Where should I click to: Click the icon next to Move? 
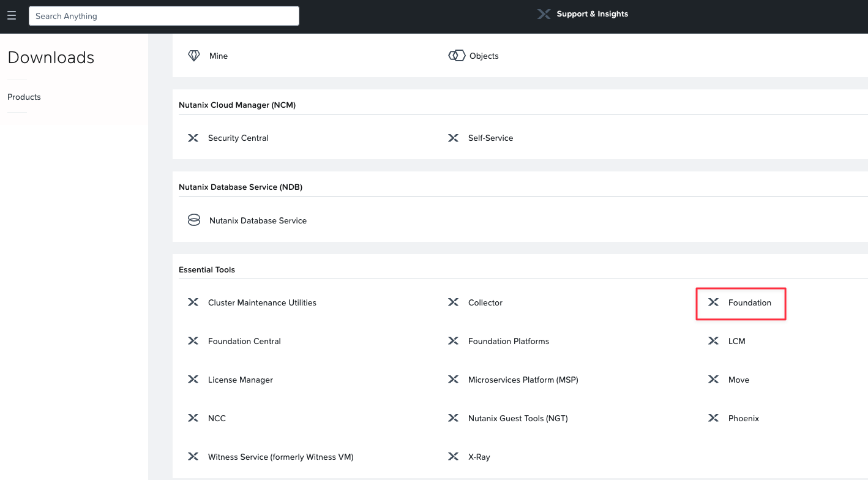[x=713, y=380]
